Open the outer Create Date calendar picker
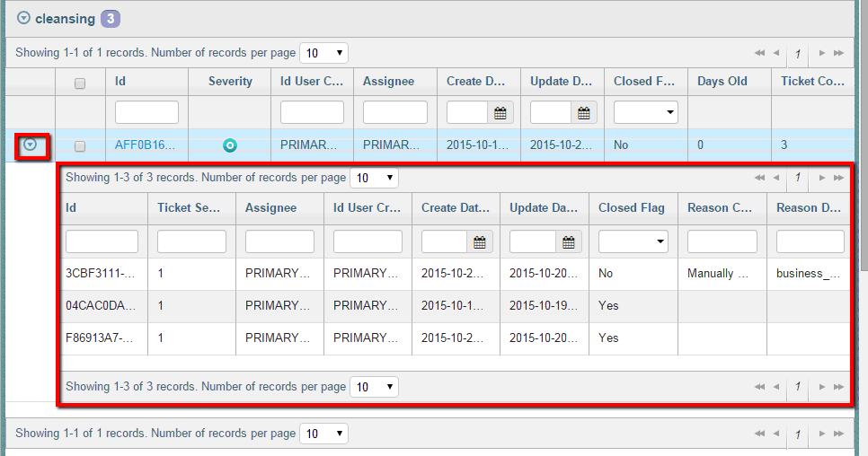868x456 pixels. tap(500, 113)
